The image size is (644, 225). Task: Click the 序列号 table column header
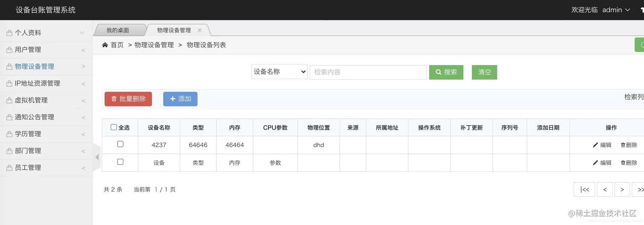(x=510, y=128)
